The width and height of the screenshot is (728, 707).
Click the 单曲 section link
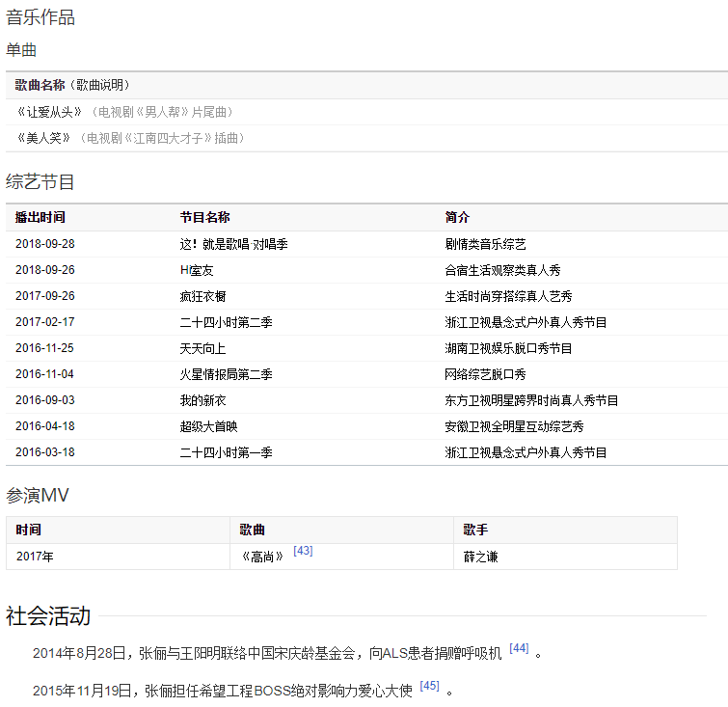21,50
